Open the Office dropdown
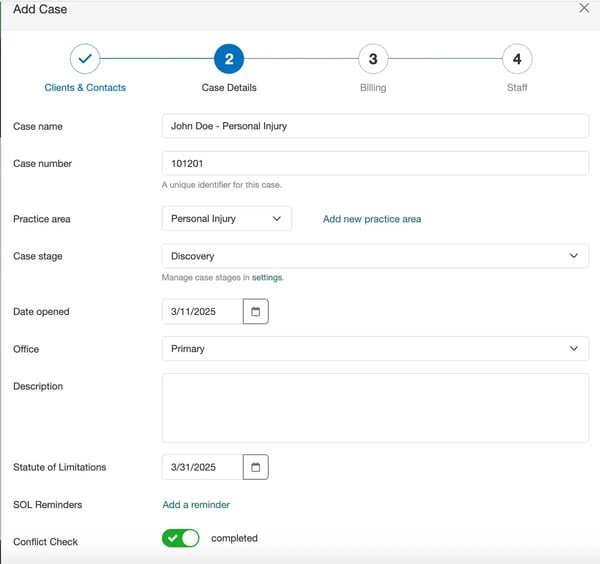600x564 pixels. 374,349
